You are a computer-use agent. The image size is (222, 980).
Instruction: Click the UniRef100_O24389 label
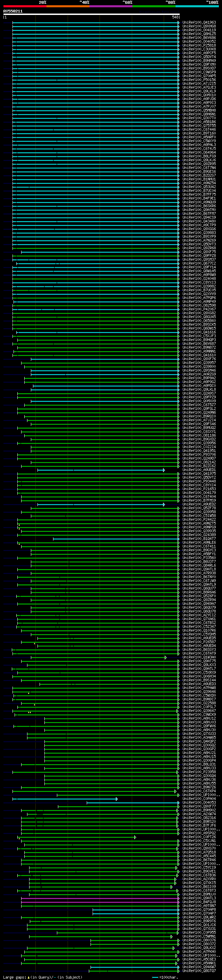pyautogui.click(x=199, y=535)
